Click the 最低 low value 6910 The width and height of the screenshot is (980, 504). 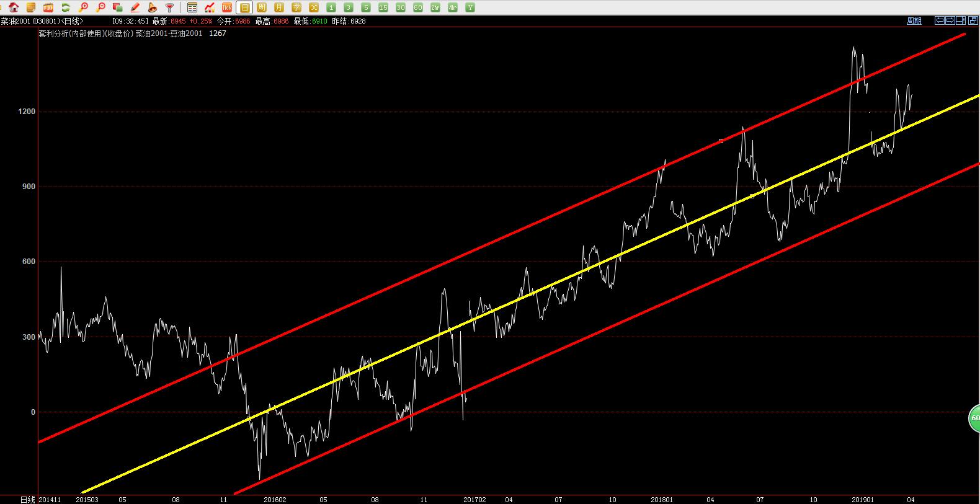(x=319, y=21)
